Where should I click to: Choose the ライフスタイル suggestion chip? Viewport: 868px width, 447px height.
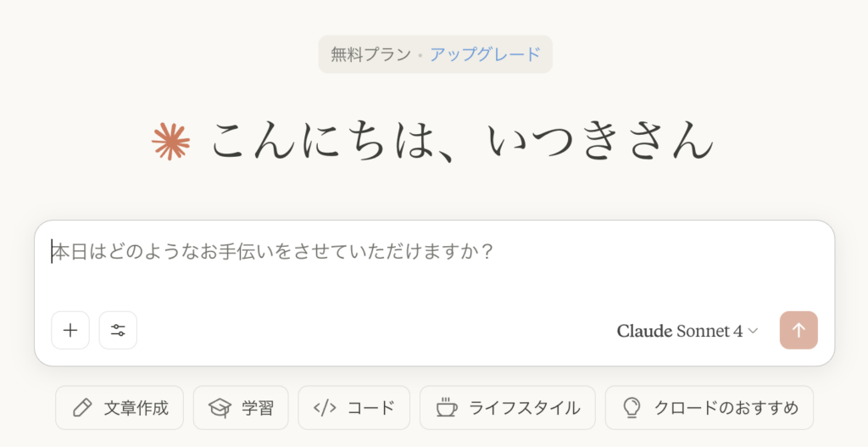(x=508, y=408)
